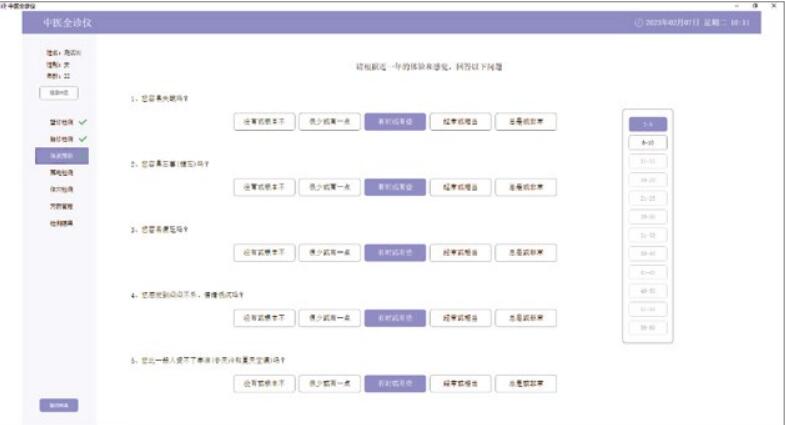Click the clock icon beside header date
Viewport: 785px width, 425px height.
(x=638, y=23)
